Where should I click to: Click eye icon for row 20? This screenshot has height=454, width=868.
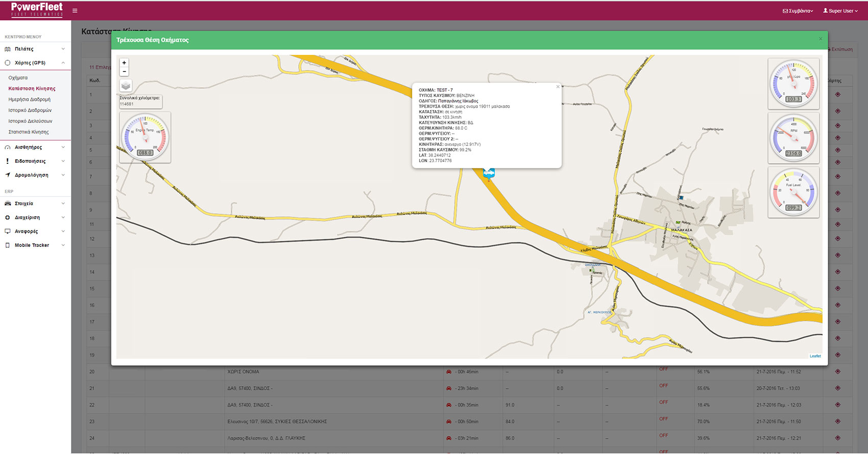coord(837,371)
